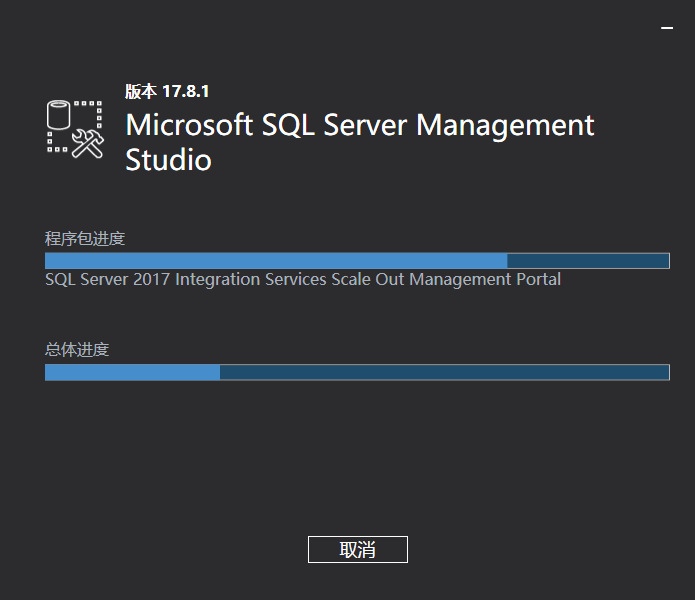
Task: Click the 版本 17.8.1 version text
Action: tap(167, 91)
